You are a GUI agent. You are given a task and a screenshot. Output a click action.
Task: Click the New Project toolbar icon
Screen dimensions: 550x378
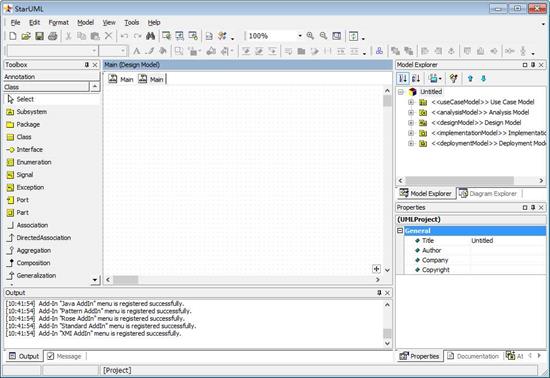[x=13, y=36]
